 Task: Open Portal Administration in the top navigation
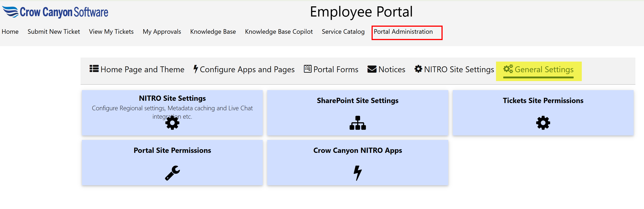click(x=403, y=32)
